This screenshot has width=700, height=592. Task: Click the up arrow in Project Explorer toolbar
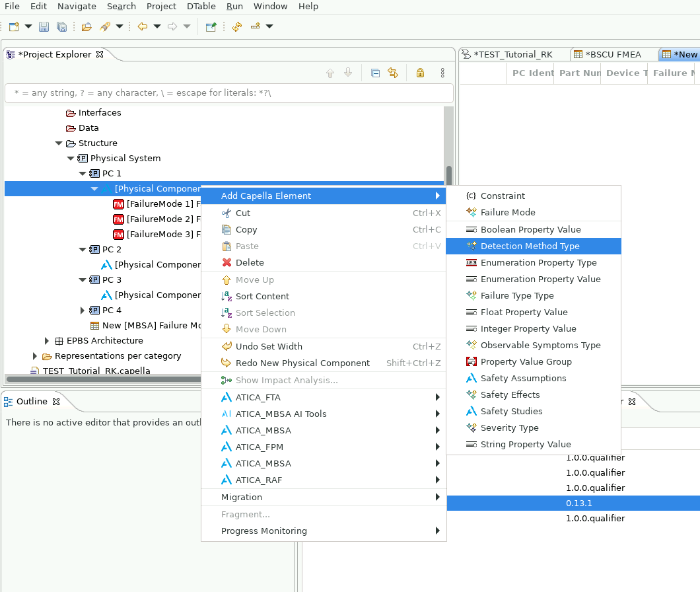(x=330, y=73)
